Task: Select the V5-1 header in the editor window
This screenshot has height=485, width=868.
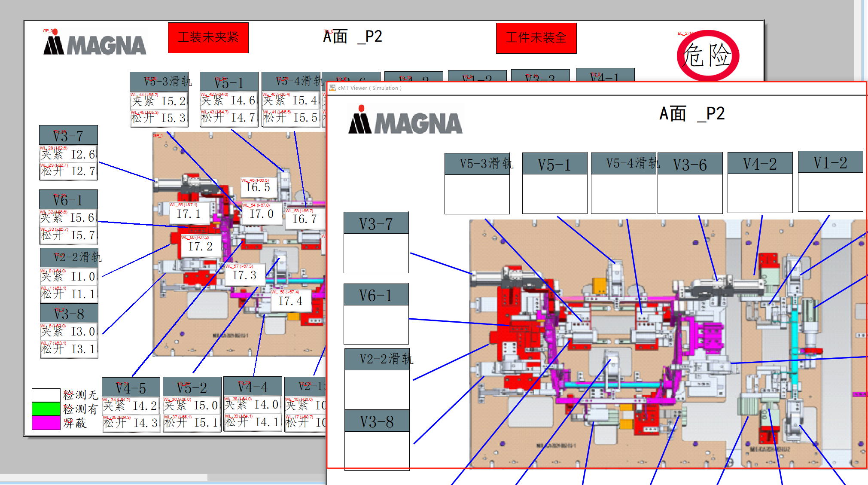Action: pyautogui.click(x=229, y=82)
